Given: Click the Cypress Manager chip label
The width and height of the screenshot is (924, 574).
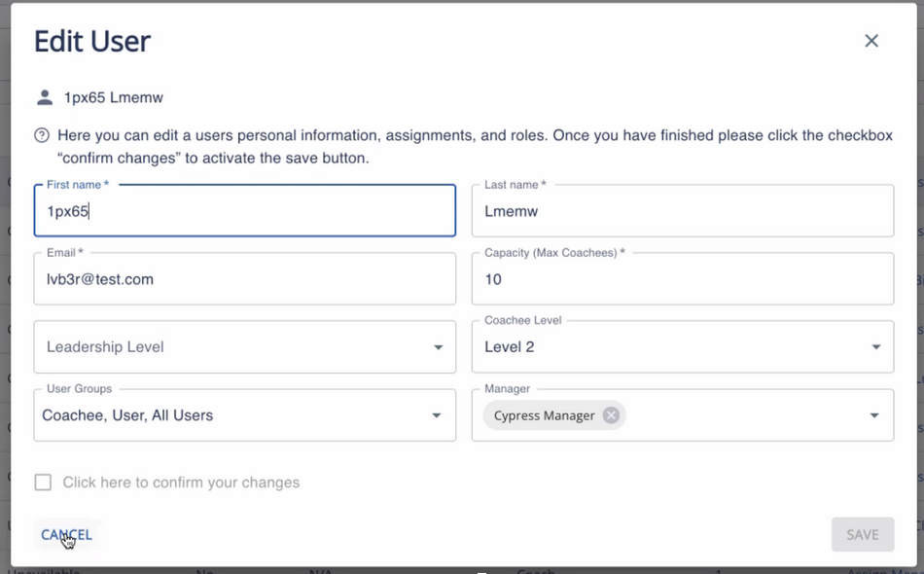Looking at the screenshot, I should pos(544,415).
